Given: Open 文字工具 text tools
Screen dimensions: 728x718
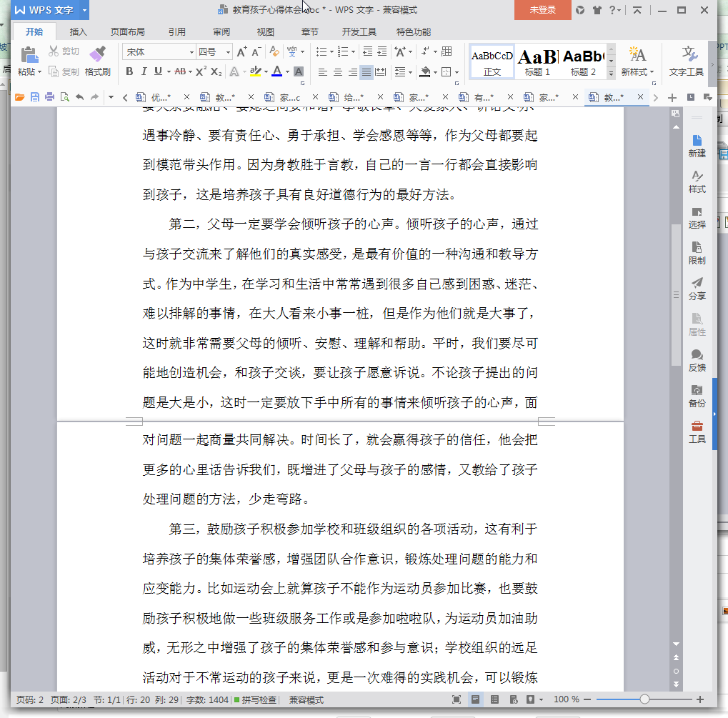Looking at the screenshot, I should [687, 61].
